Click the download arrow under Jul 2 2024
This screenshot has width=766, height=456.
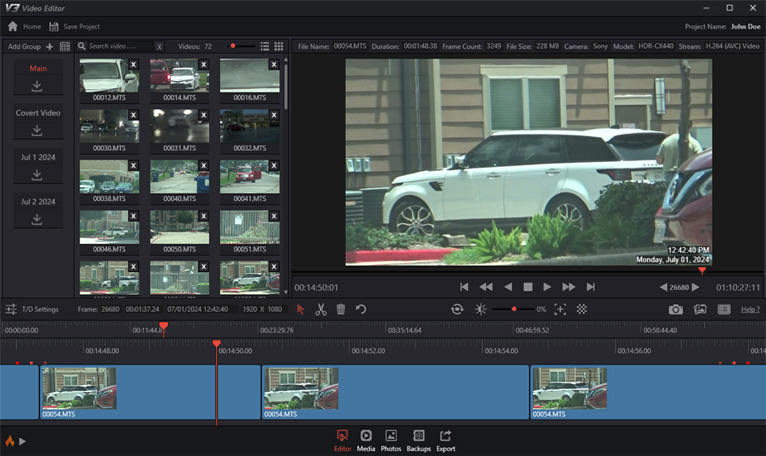(x=37, y=219)
